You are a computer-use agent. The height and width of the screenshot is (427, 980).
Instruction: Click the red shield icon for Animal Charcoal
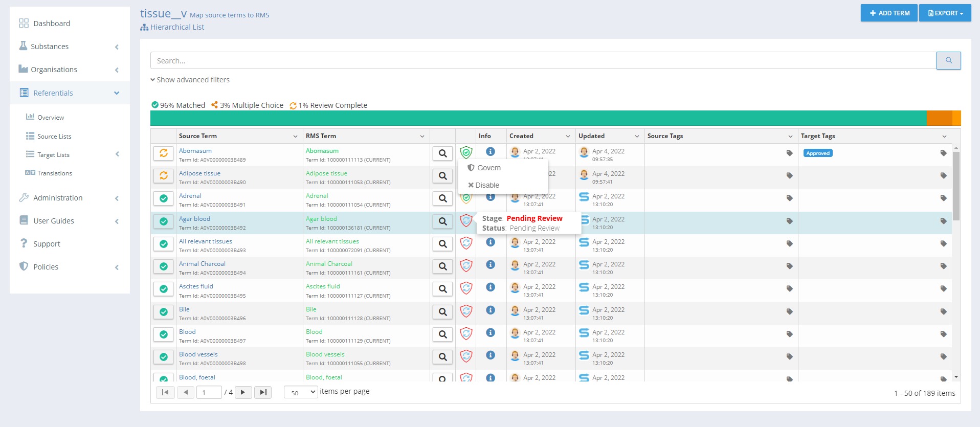point(466,265)
